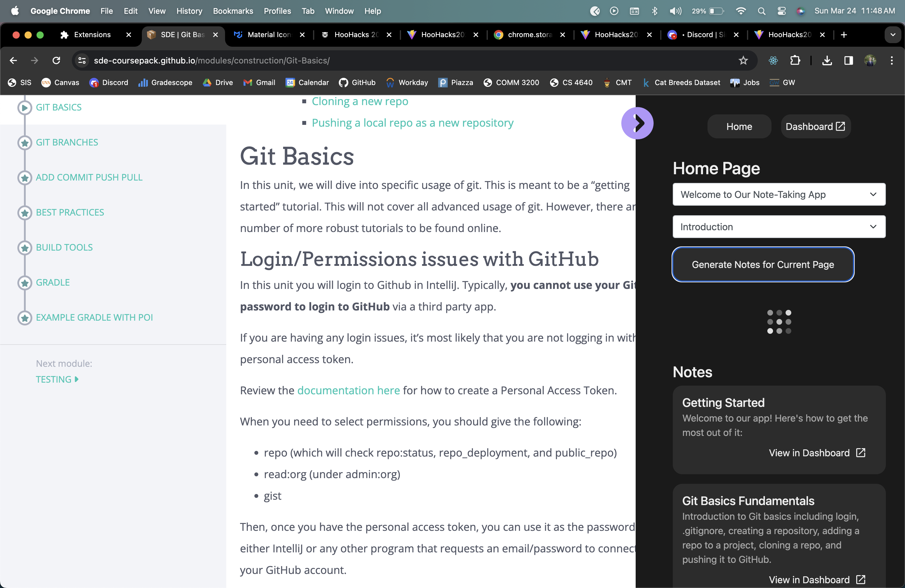Reload the current page

point(56,60)
